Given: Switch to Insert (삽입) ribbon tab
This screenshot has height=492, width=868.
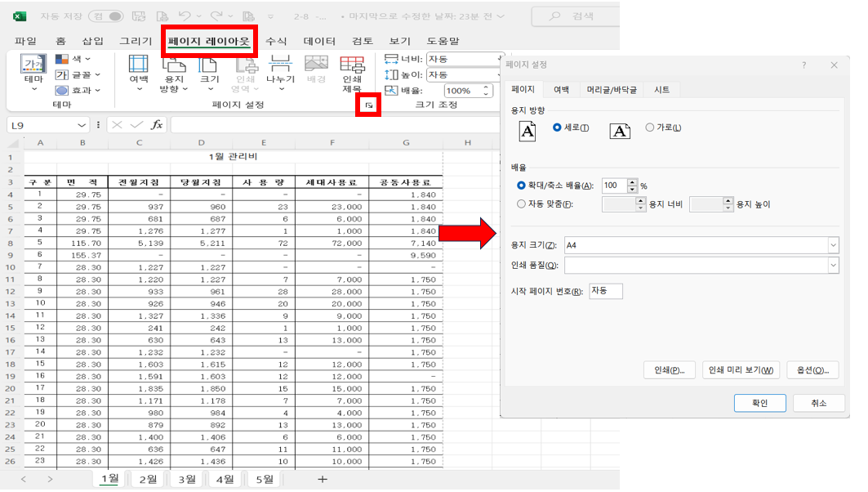Looking at the screenshot, I should [92, 41].
